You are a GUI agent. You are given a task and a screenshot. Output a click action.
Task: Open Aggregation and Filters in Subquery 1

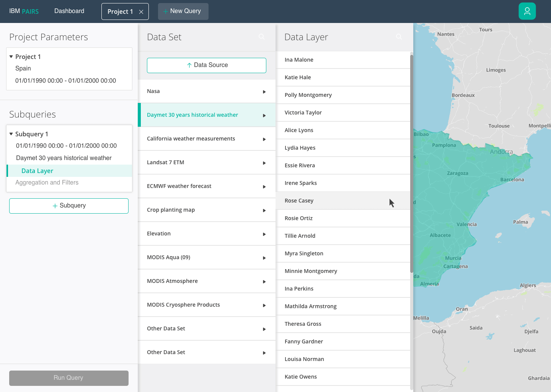pos(47,182)
